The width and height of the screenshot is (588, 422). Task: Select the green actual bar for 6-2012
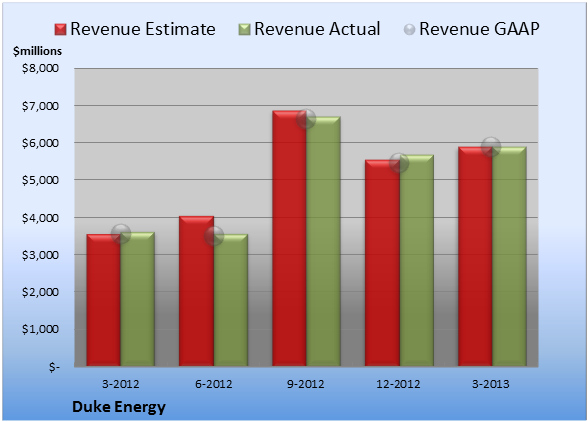(231, 300)
